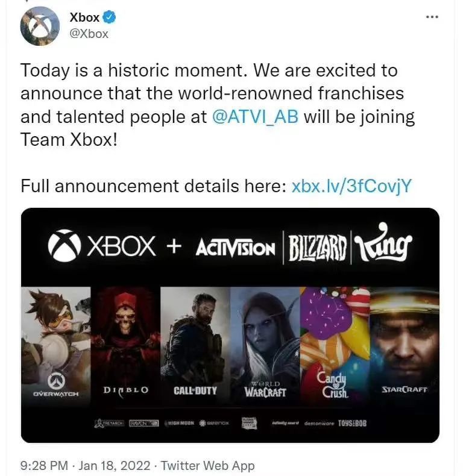
Task: Follow the xbx.lv/3fCovjY announcement link
Action: click(351, 186)
